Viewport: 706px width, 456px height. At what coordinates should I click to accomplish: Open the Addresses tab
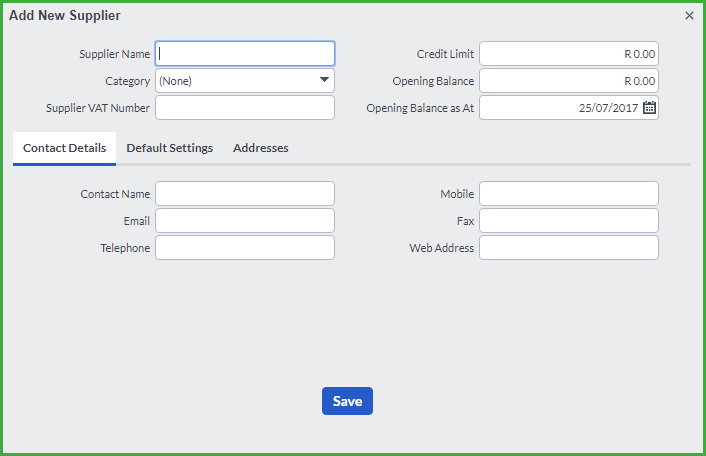(x=261, y=148)
